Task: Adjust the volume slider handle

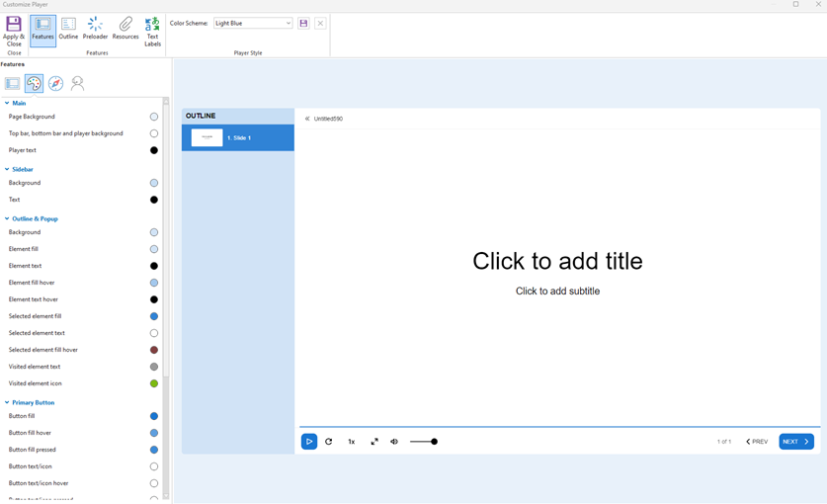Action: coord(434,442)
